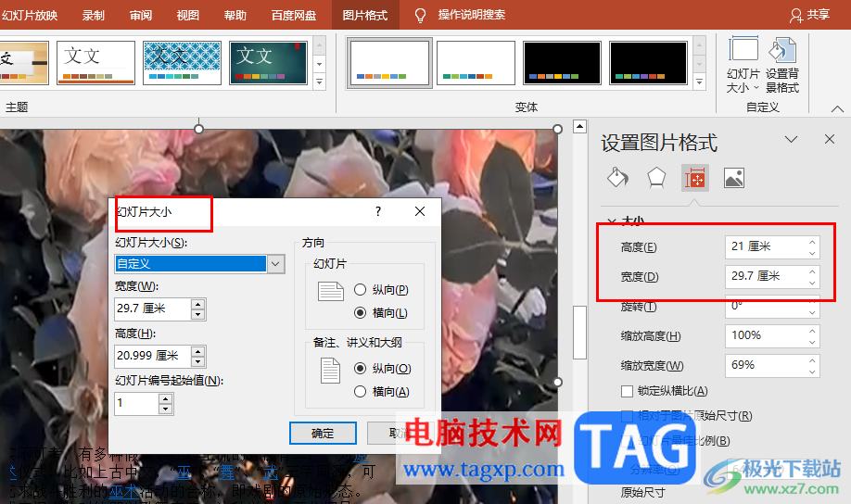Viewport: 851px width, 504px height.
Task: Close the Slide Size dialog
Action: (x=420, y=211)
